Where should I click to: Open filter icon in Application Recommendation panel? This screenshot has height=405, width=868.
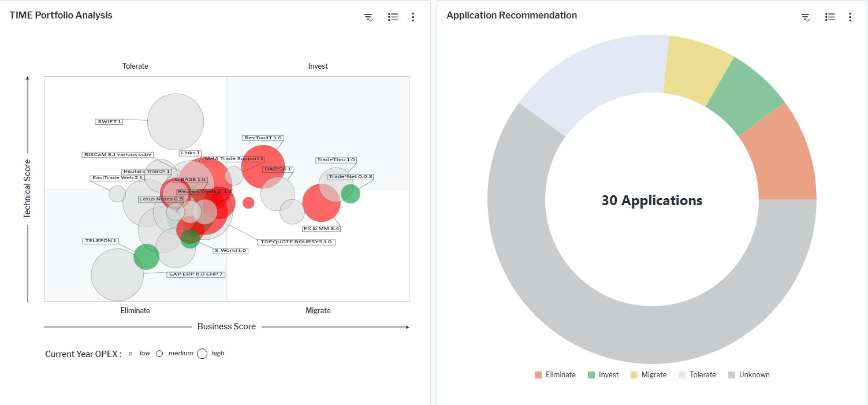[x=805, y=17]
